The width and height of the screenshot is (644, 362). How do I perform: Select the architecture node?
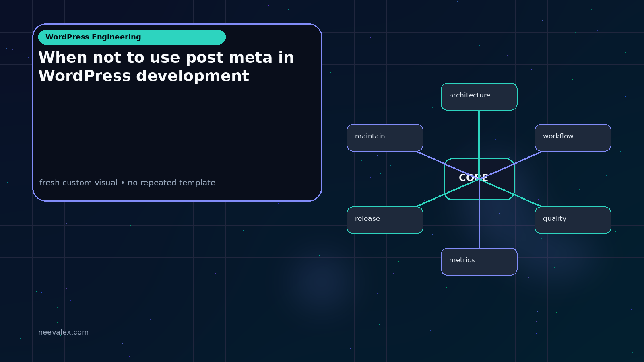click(479, 97)
